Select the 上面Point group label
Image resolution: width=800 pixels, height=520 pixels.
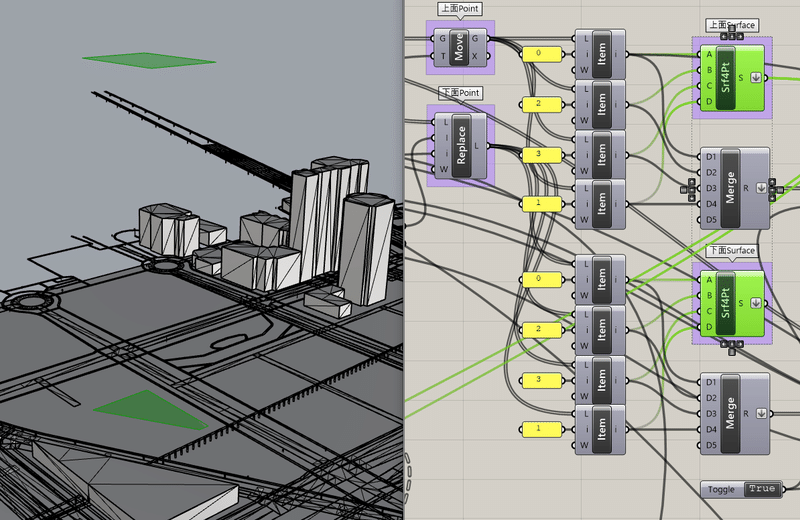460,9
